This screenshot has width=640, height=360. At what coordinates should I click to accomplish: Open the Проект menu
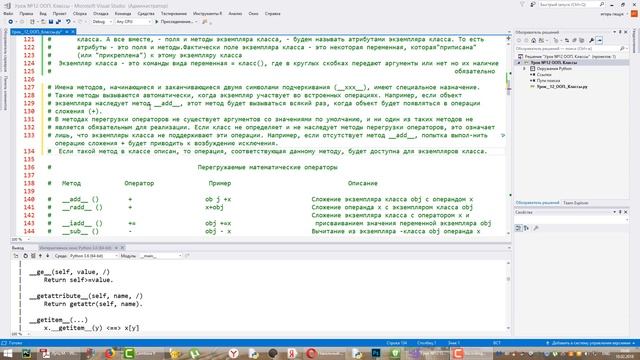pos(60,13)
